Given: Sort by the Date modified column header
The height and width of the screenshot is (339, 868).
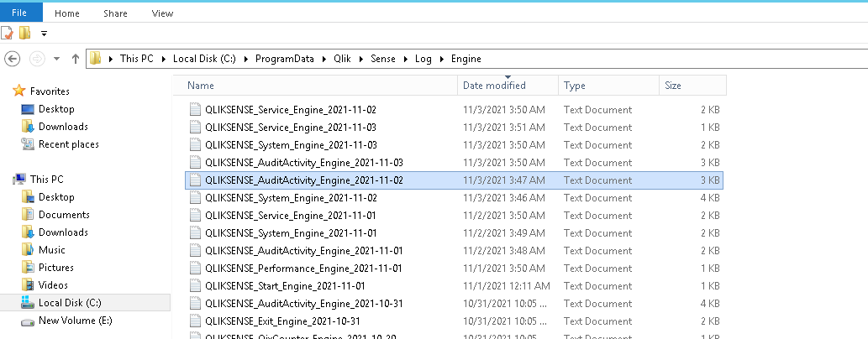Looking at the screenshot, I should click(508, 85).
